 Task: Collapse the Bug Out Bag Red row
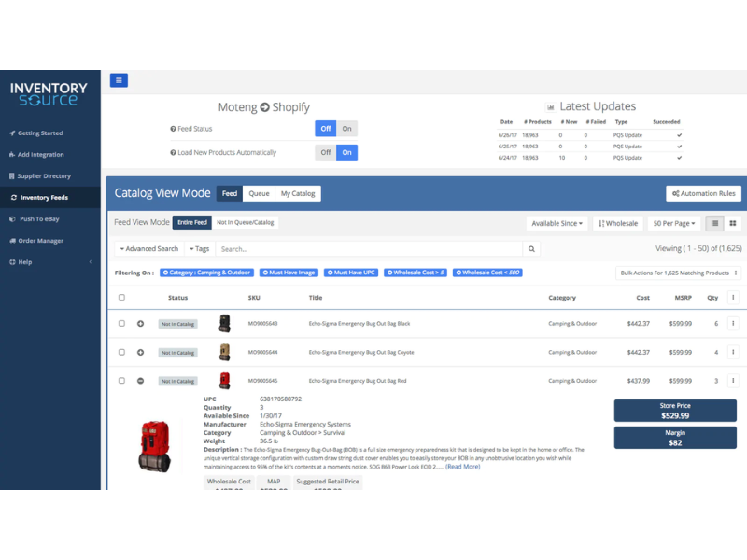tap(141, 381)
